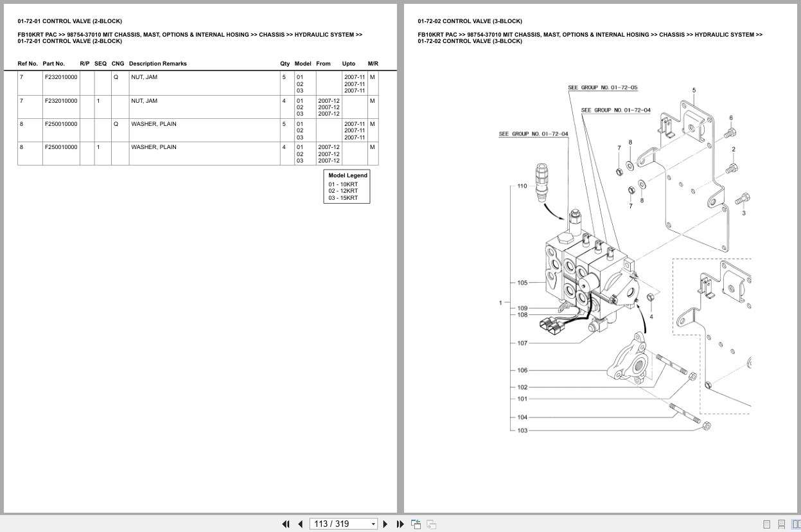Click the go forward view icon
This screenshot has width=801, height=532.
[x=431, y=524]
